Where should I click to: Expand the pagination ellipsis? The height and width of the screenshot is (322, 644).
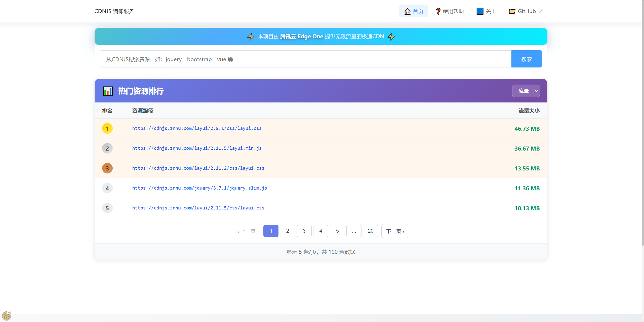coord(354,231)
